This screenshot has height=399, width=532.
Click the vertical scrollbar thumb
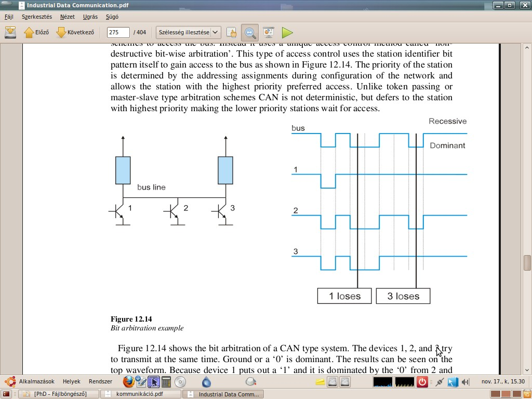coord(527,263)
